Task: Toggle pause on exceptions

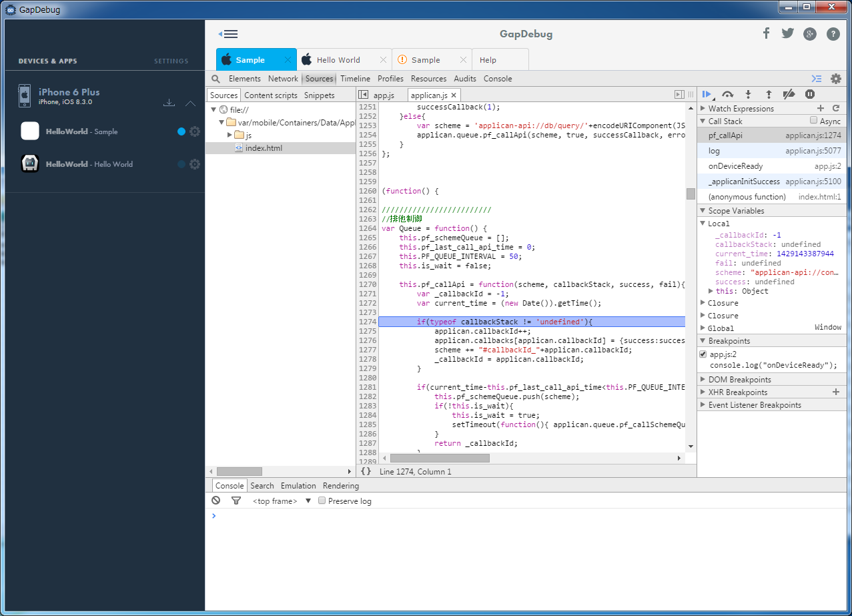Action: coord(809,95)
